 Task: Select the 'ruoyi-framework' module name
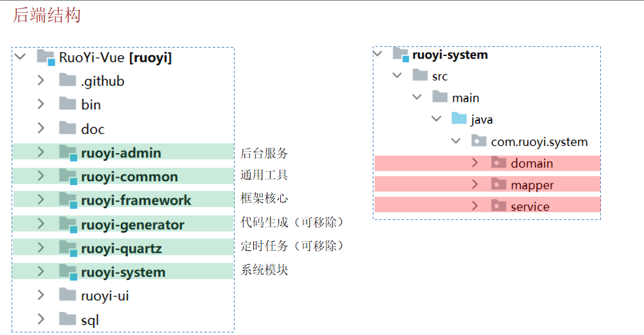[136, 201]
